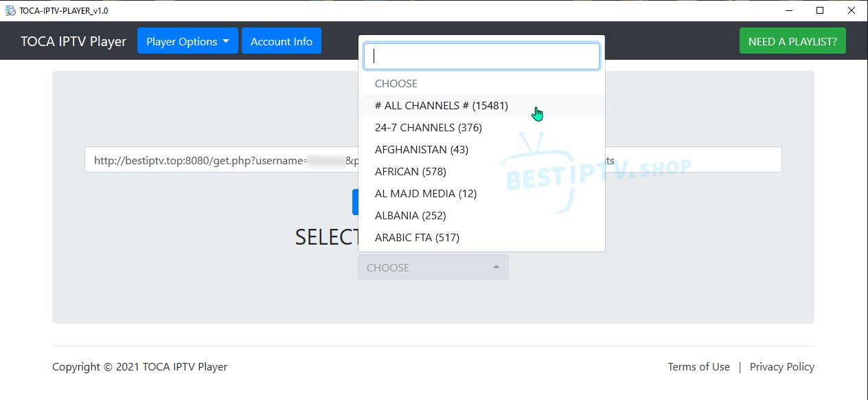Select AFRICAN (578) category
868x400 pixels.
tap(481, 171)
